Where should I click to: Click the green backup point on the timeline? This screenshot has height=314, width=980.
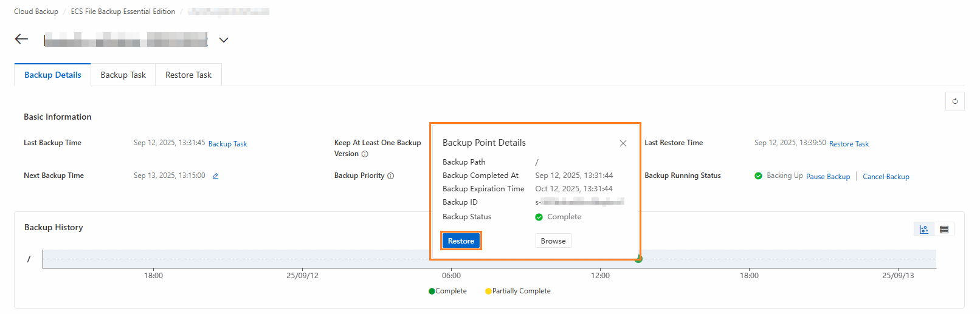638,259
